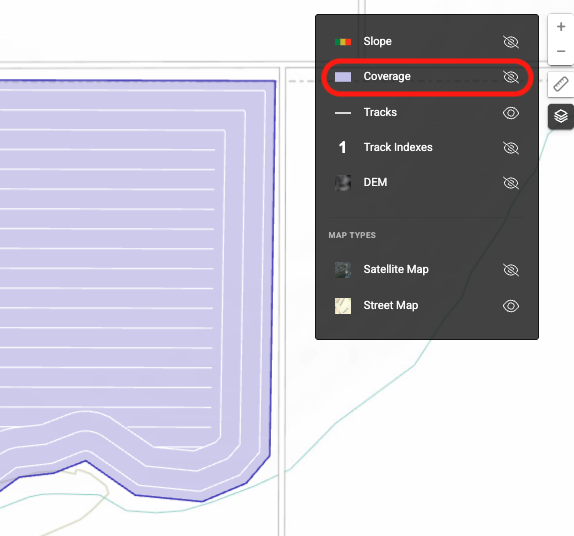Toggle the layers panel button

(x=561, y=116)
